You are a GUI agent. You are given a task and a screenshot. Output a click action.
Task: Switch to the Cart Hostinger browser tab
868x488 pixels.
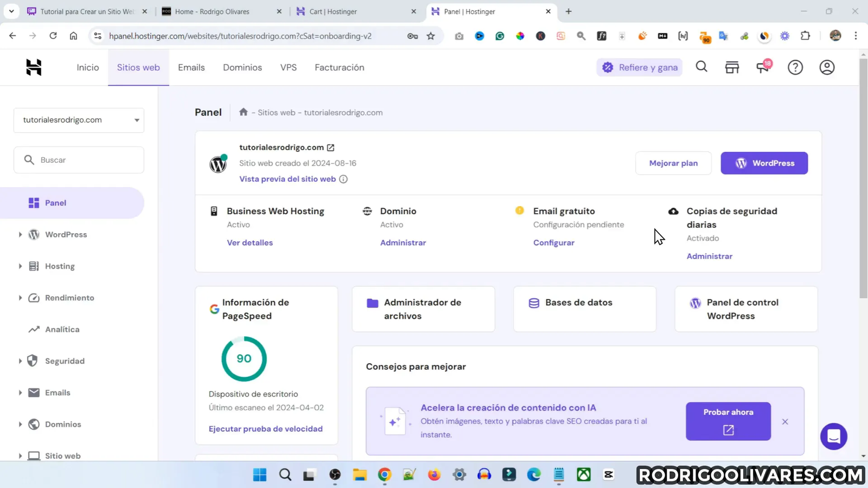(332, 11)
